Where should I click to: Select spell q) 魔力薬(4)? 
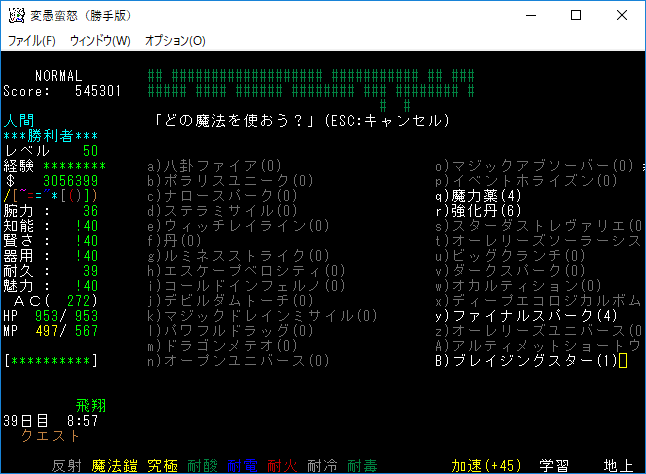coord(478,195)
